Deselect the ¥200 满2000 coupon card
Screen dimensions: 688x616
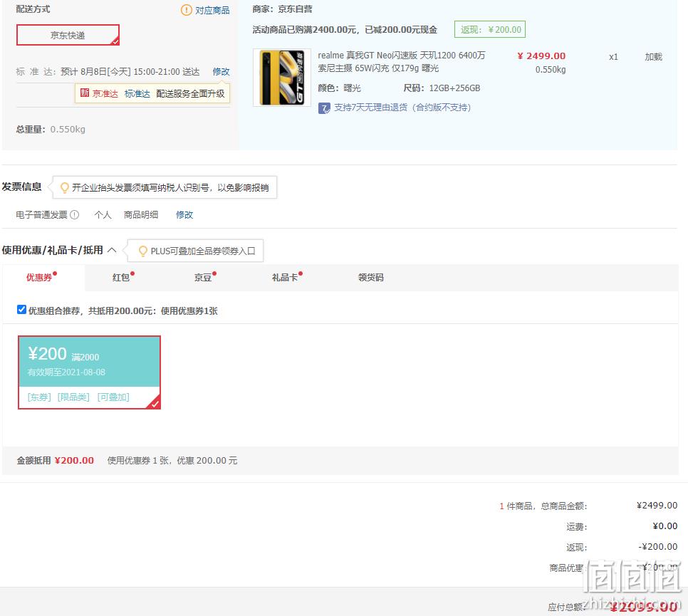(x=89, y=372)
